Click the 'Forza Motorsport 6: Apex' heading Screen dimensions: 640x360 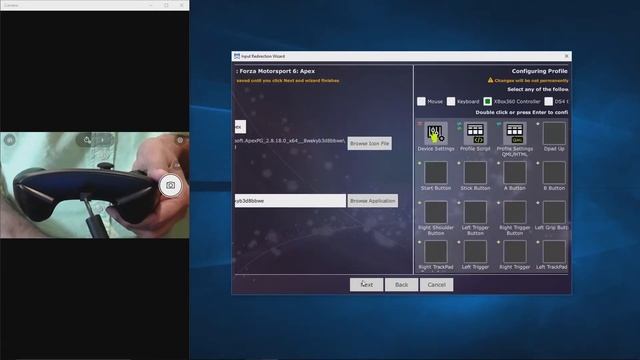tap(277, 71)
